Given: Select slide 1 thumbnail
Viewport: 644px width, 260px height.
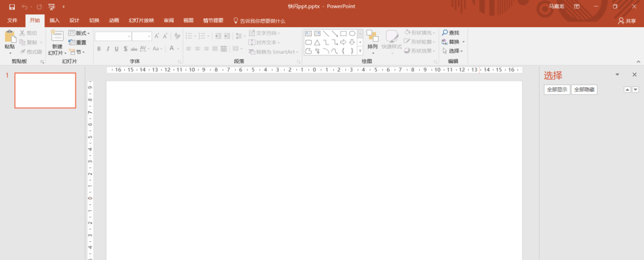Looking at the screenshot, I should pyautogui.click(x=45, y=90).
